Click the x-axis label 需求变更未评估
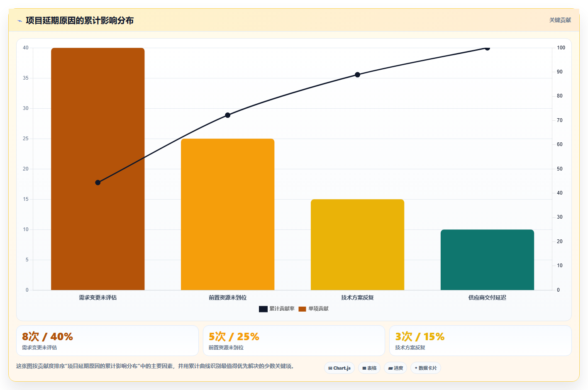588x390 pixels. pos(98,297)
